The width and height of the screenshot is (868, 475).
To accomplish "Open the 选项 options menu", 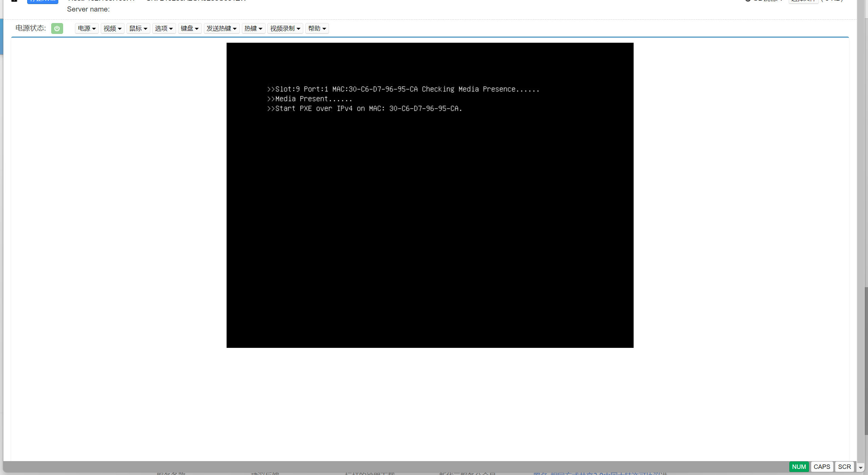I will point(164,28).
